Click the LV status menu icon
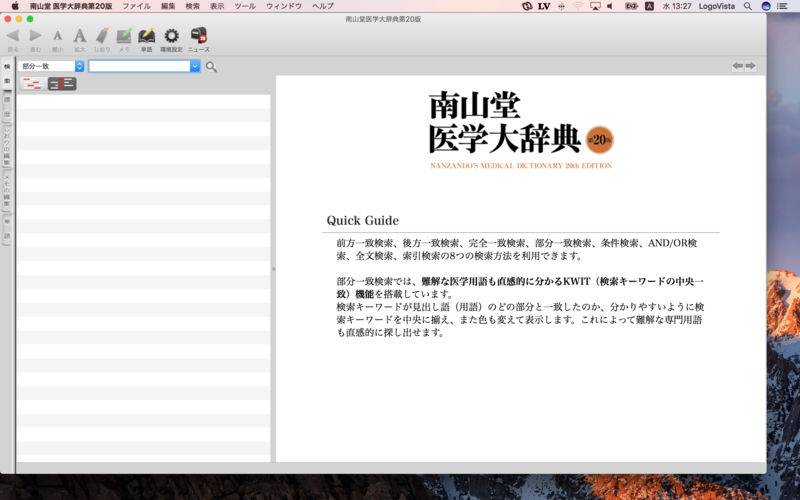This screenshot has width=800, height=500. pos(544,6)
